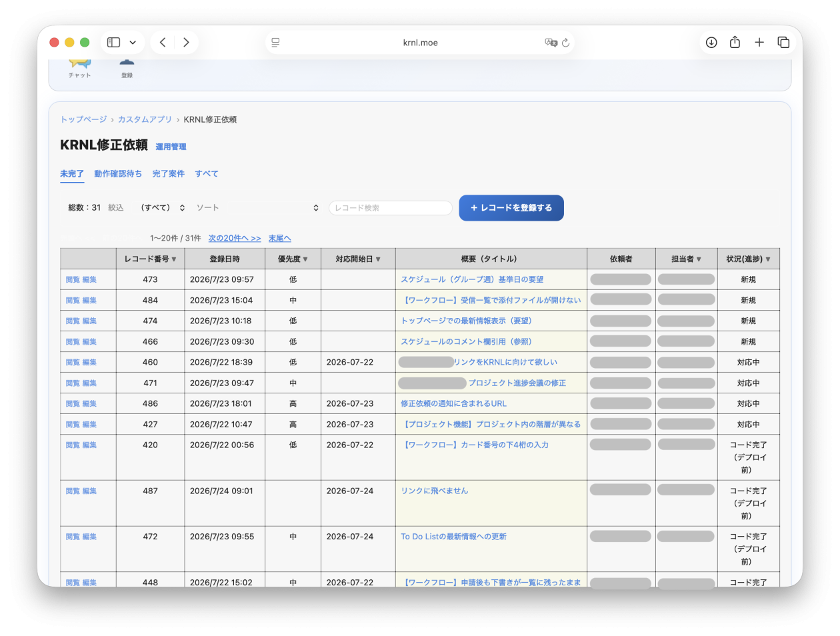This screenshot has height=636, width=840.
Task: Open the 登録 icon
Action: coord(127,67)
